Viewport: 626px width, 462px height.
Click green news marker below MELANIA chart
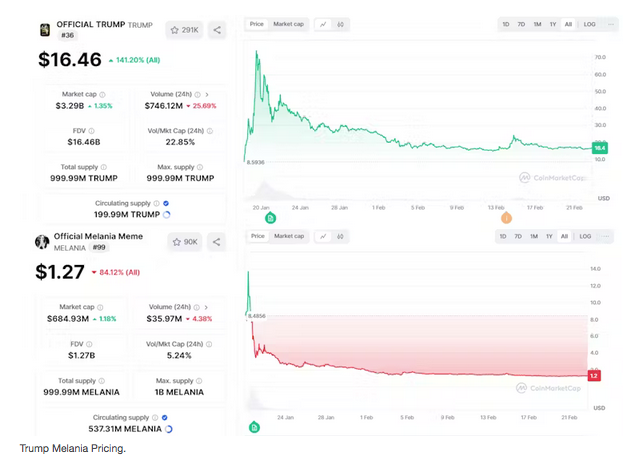point(254,428)
